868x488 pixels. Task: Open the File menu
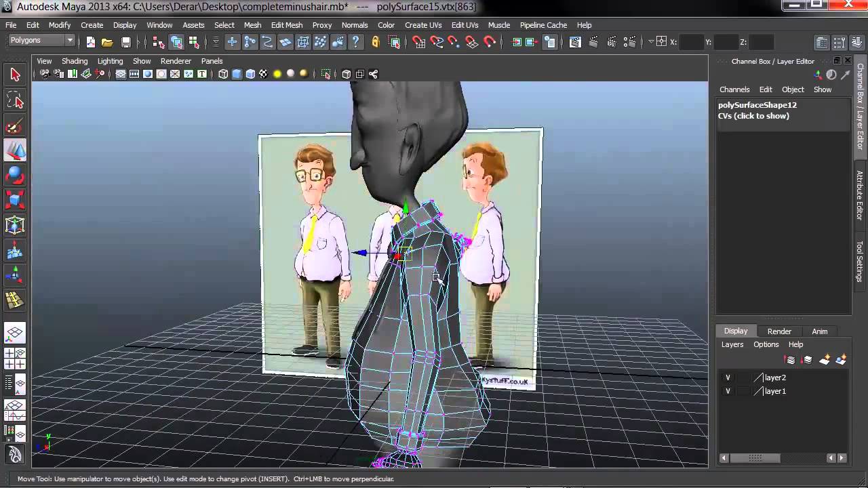11,25
